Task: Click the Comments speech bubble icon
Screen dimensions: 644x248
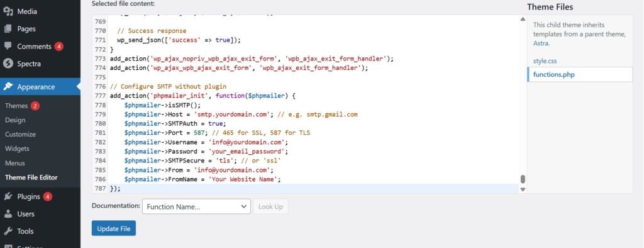Action: [x=8, y=46]
